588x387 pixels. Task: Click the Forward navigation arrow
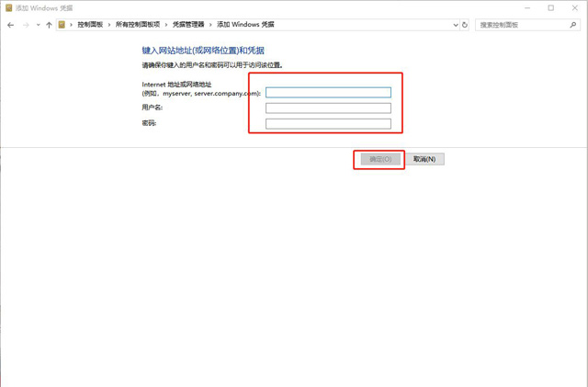[x=25, y=25]
